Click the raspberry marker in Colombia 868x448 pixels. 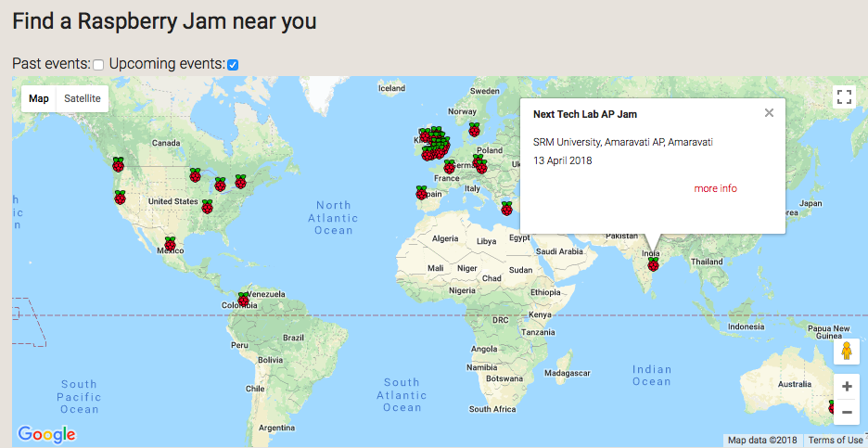point(243,299)
